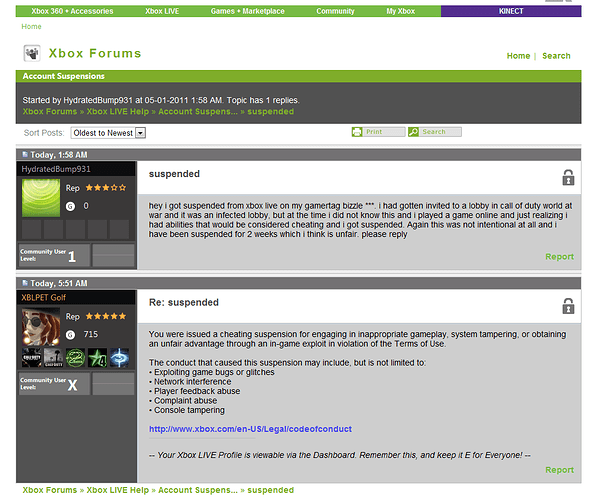Click second Call of Duty game badge icon
Viewport: 591px width, 500px height.
coord(54,358)
